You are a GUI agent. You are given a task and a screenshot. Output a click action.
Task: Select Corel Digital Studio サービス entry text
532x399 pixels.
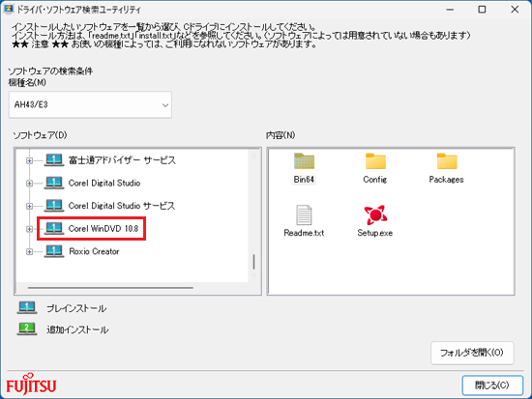(x=122, y=206)
